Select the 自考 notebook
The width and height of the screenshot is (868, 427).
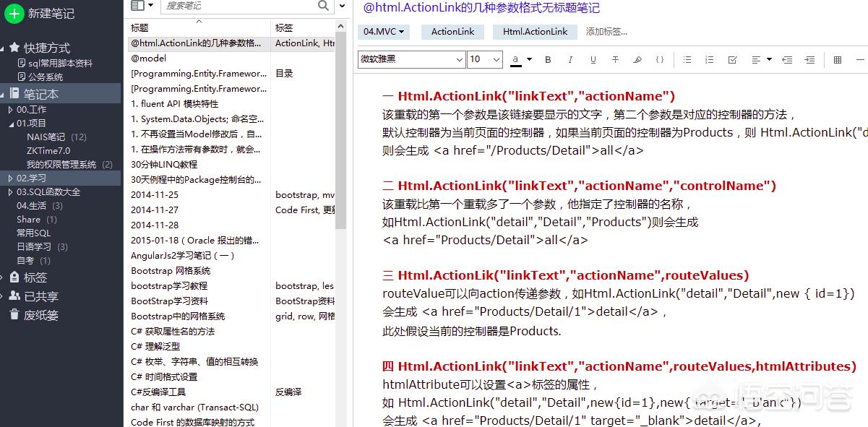25,261
